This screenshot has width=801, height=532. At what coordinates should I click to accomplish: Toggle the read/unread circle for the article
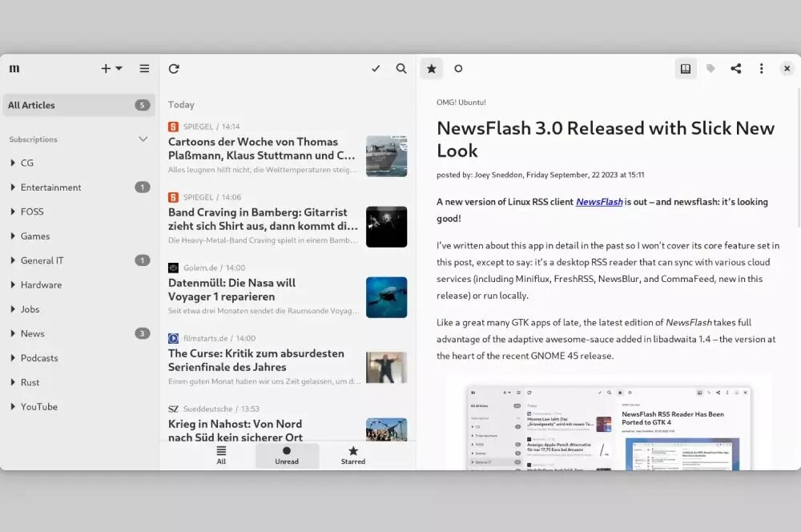coord(458,68)
